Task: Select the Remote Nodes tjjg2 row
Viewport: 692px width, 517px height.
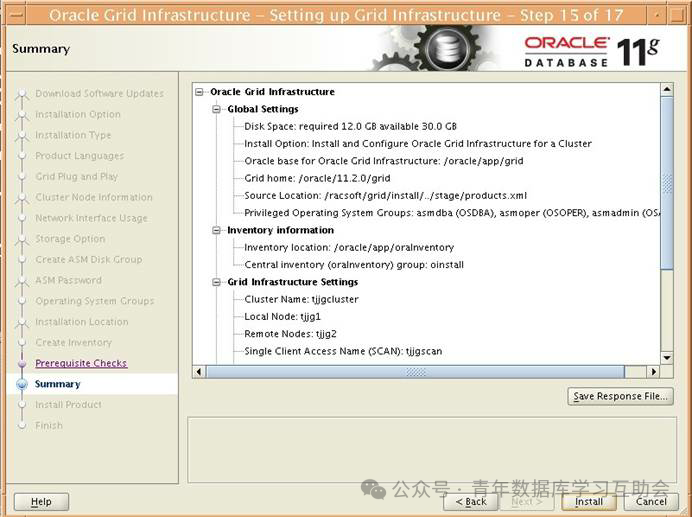Action: pyautogui.click(x=290, y=333)
